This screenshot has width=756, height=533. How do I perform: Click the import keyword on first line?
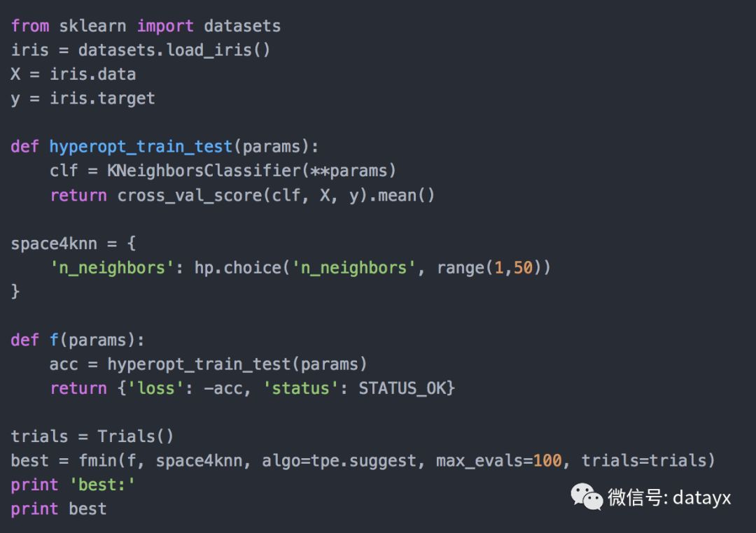[165, 26]
